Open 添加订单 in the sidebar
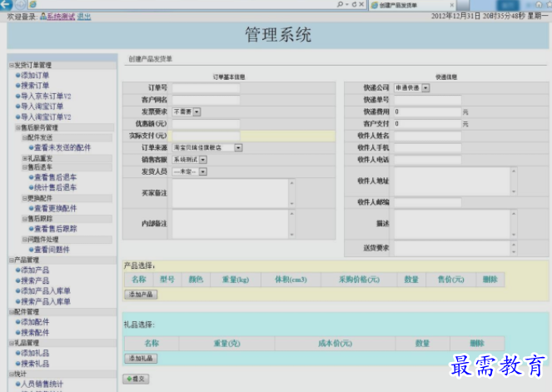The height and width of the screenshot is (392, 552). click(35, 75)
